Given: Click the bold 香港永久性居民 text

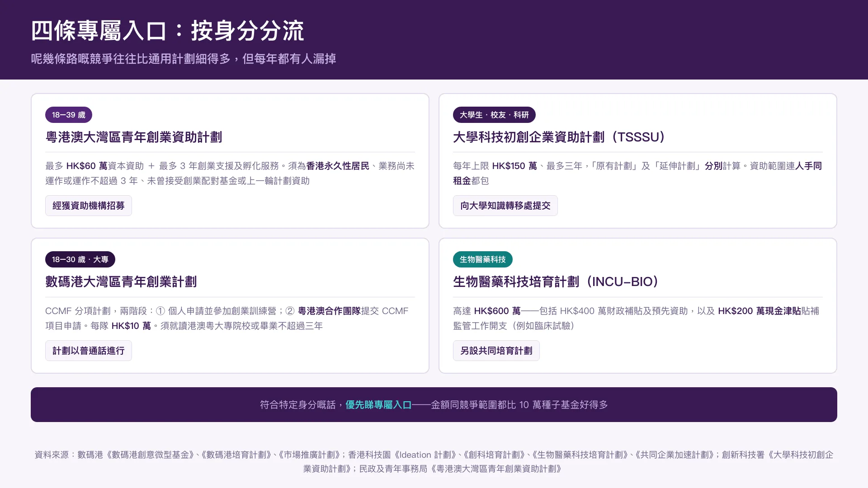Looking at the screenshot, I should click(338, 166).
